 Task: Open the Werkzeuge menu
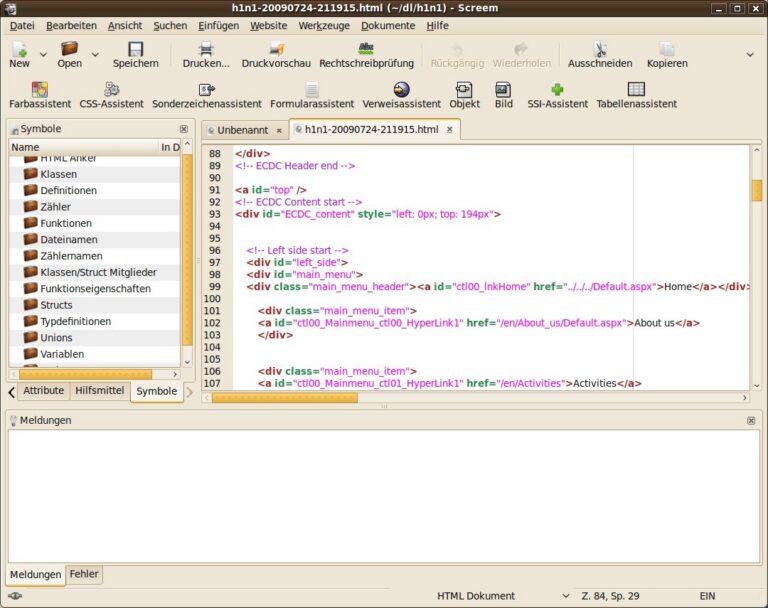tap(324, 25)
